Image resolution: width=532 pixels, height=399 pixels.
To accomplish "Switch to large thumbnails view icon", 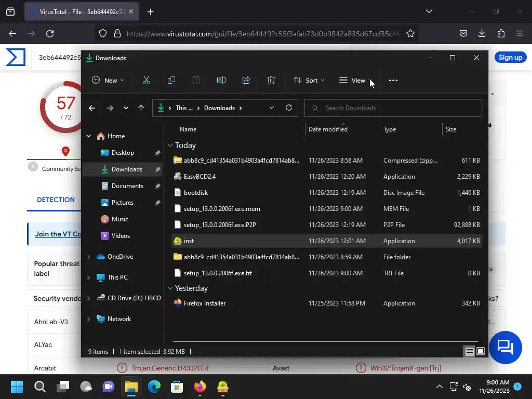I will pyautogui.click(x=481, y=352).
